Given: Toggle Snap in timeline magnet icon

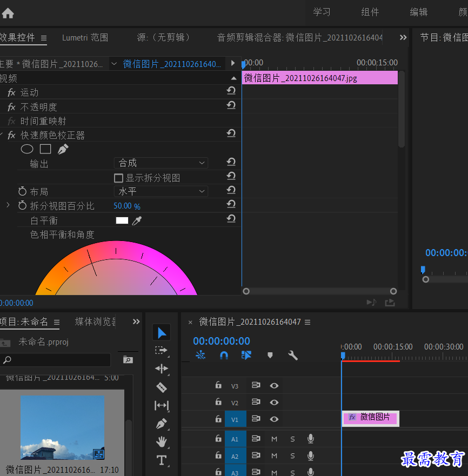Looking at the screenshot, I should point(224,355).
